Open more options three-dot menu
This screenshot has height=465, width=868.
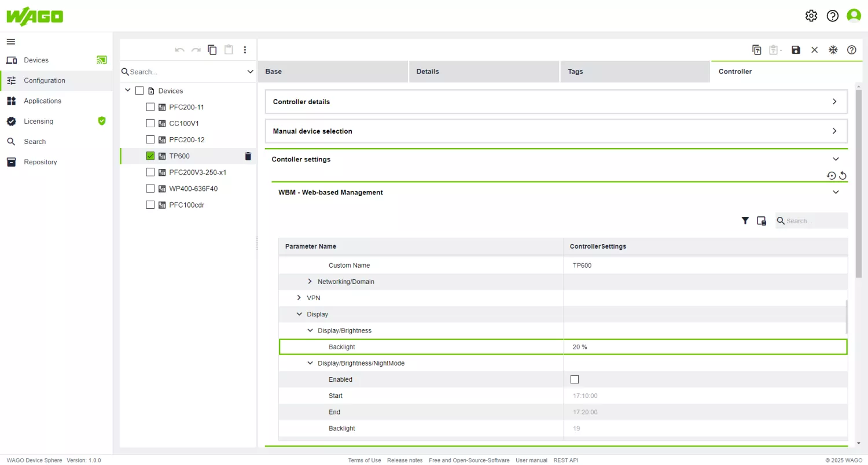tap(245, 50)
